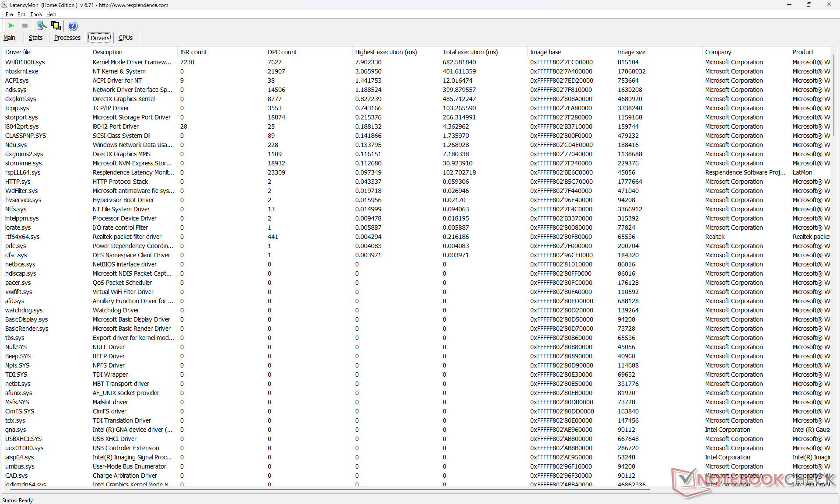Open the Edit menu
840x504 pixels.
[x=21, y=14]
